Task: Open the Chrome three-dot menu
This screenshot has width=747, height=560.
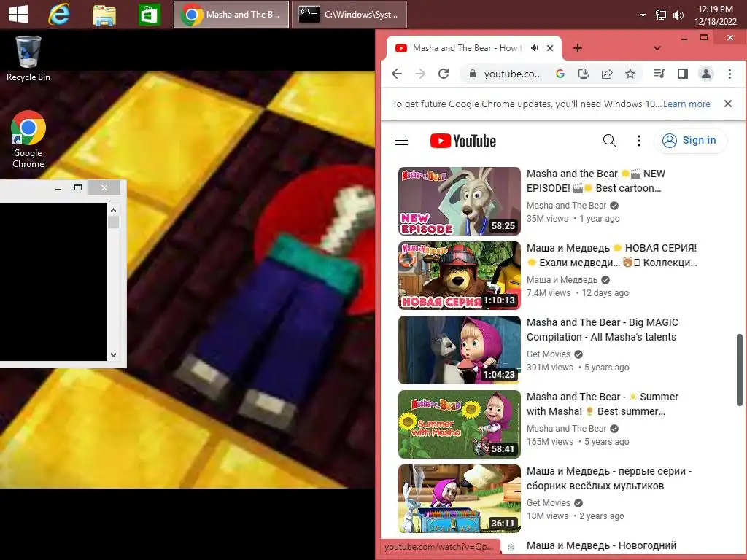Action: [729, 74]
